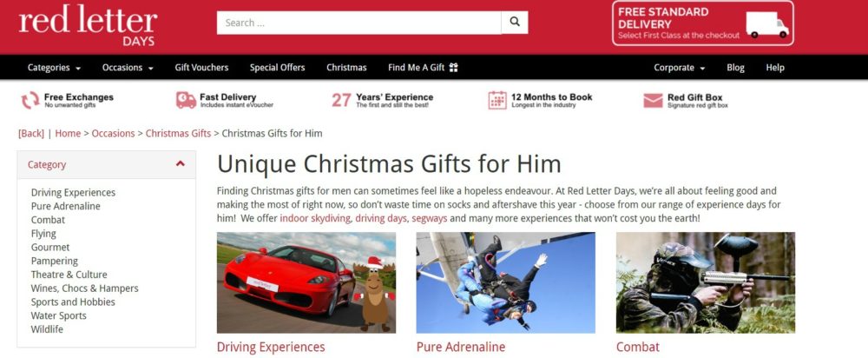Viewport: 868px width, 358px height.
Task: Click the search magnifier icon
Action: pyautogui.click(x=514, y=23)
